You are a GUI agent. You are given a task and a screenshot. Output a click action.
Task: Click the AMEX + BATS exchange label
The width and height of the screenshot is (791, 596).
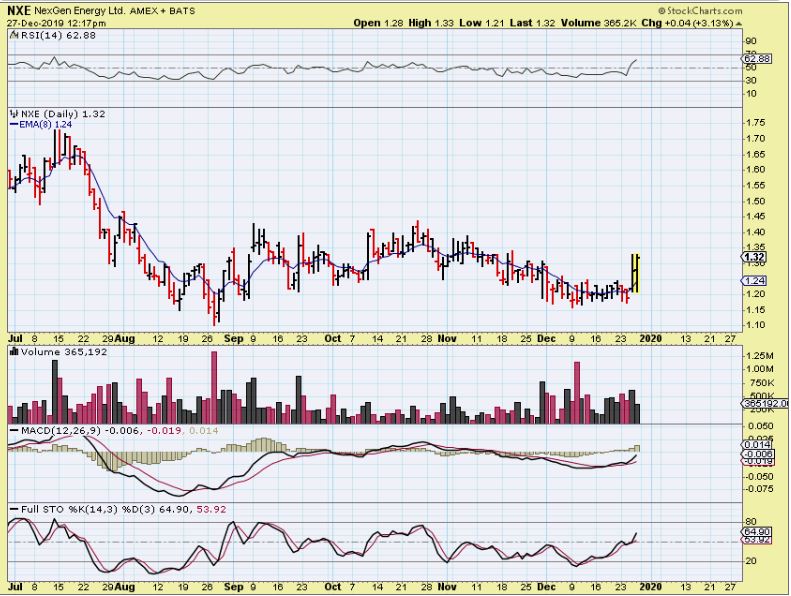click(x=162, y=11)
